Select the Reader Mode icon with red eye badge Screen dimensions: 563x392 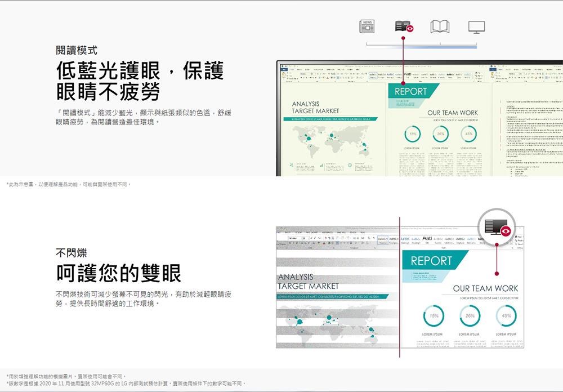[404, 26]
